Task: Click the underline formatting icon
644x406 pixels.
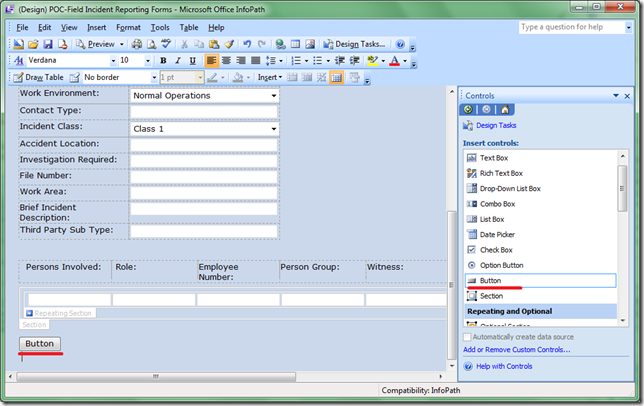Action: [x=193, y=61]
